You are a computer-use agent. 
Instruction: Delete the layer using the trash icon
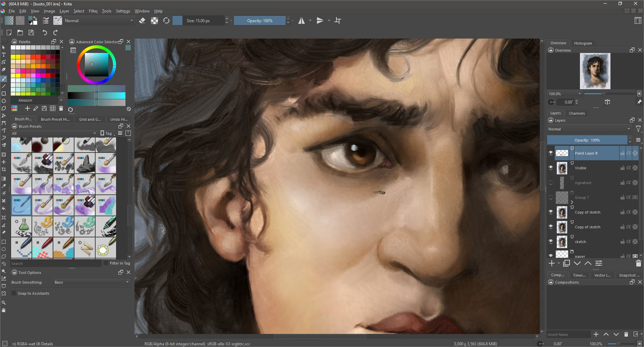click(638, 263)
